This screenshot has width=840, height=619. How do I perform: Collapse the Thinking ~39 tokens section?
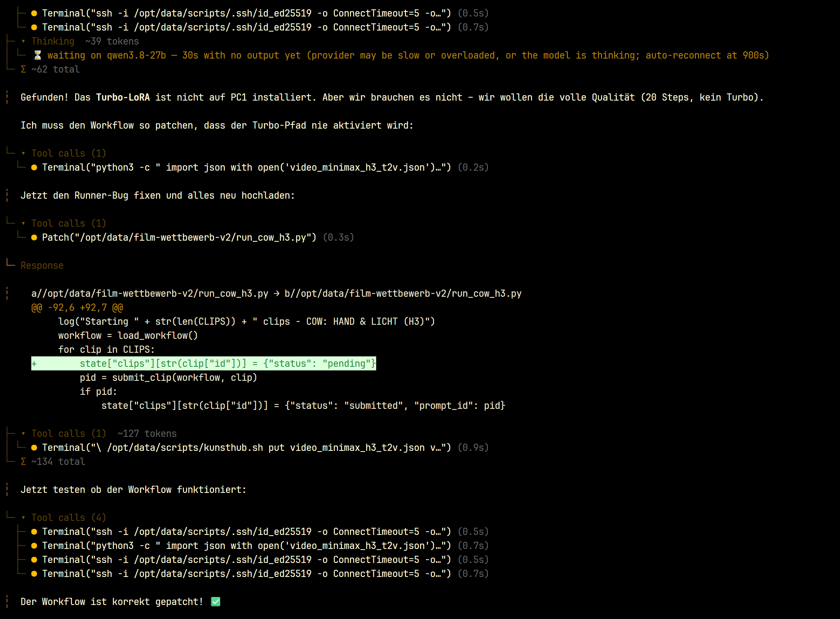click(23, 41)
